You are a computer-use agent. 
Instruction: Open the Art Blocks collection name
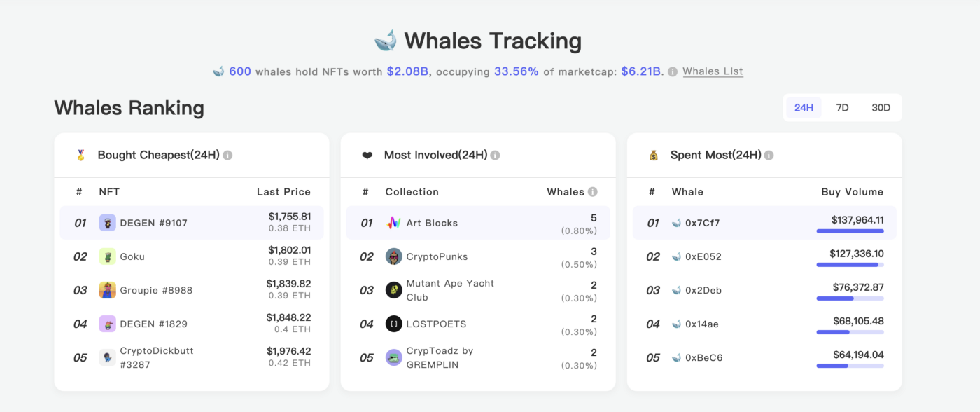432,223
